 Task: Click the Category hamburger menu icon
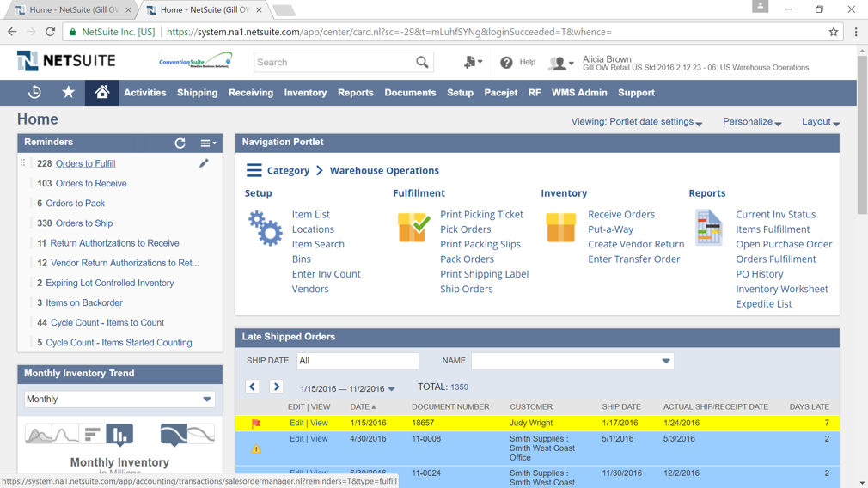pos(254,170)
